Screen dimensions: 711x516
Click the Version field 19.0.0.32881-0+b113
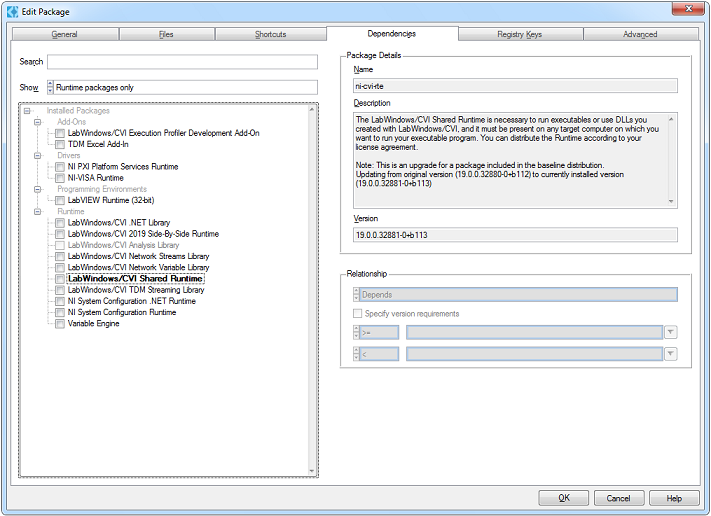pos(516,235)
